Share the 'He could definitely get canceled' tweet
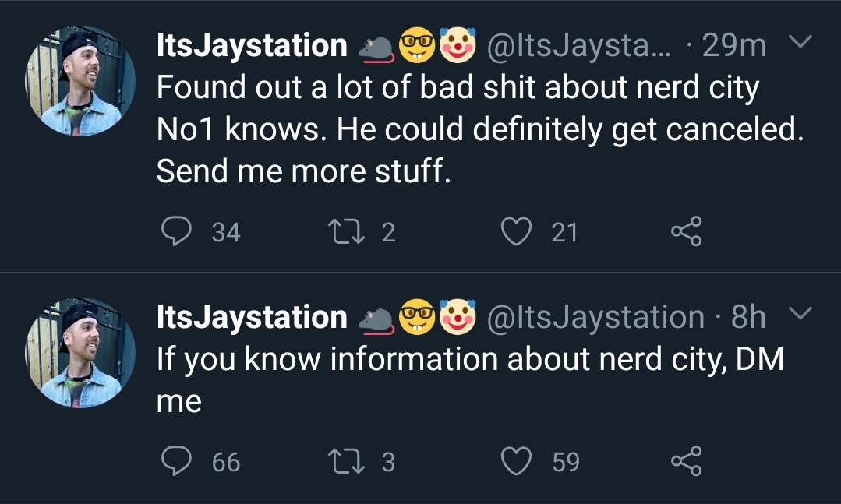841x504 pixels. 687,231
